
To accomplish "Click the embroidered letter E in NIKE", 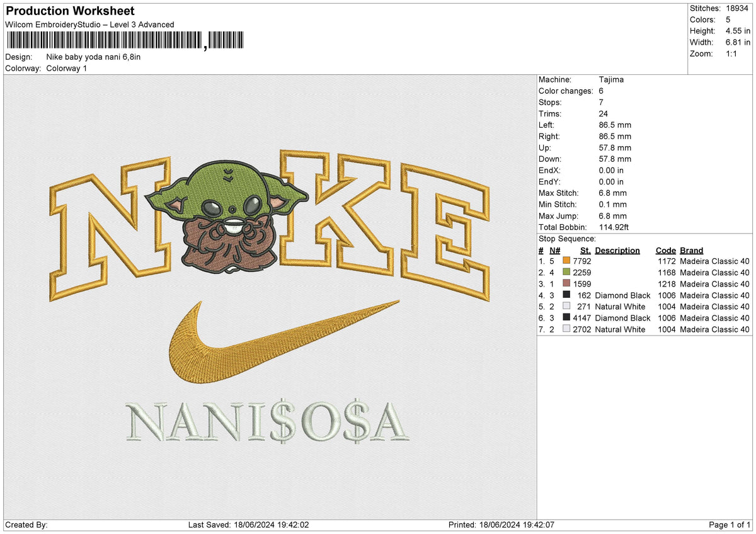I will pyautogui.click(x=445, y=231).
